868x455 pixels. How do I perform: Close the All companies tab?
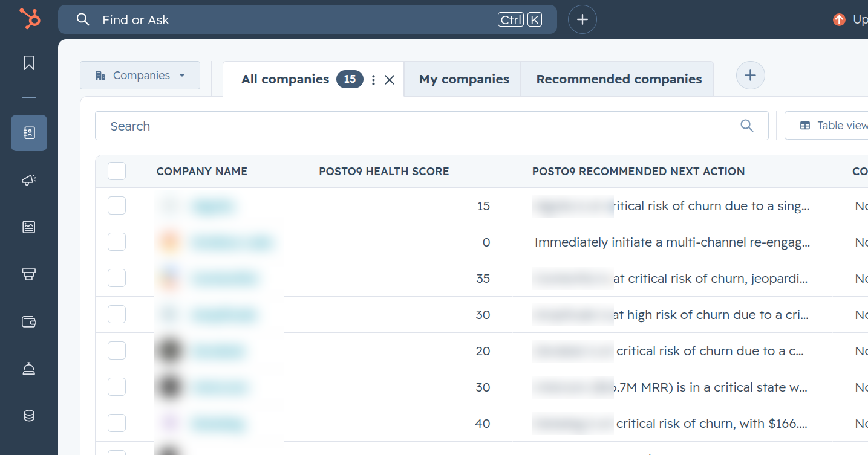tap(390, 80)
